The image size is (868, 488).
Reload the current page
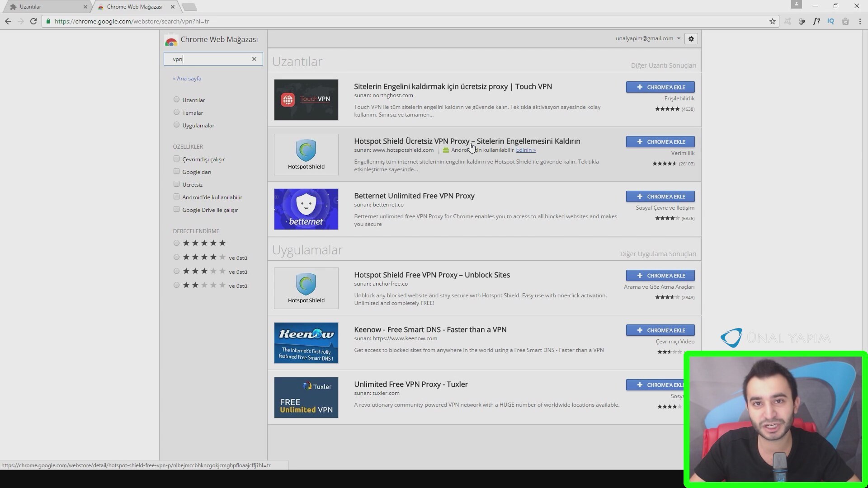(33, 21)
